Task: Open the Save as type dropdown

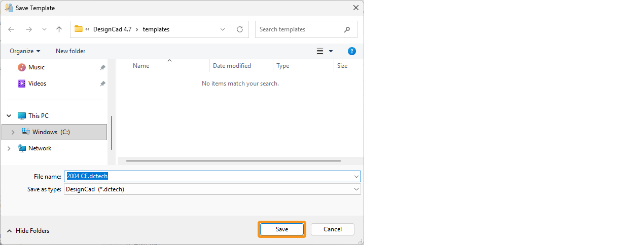Action: click(x=356, y=189)
